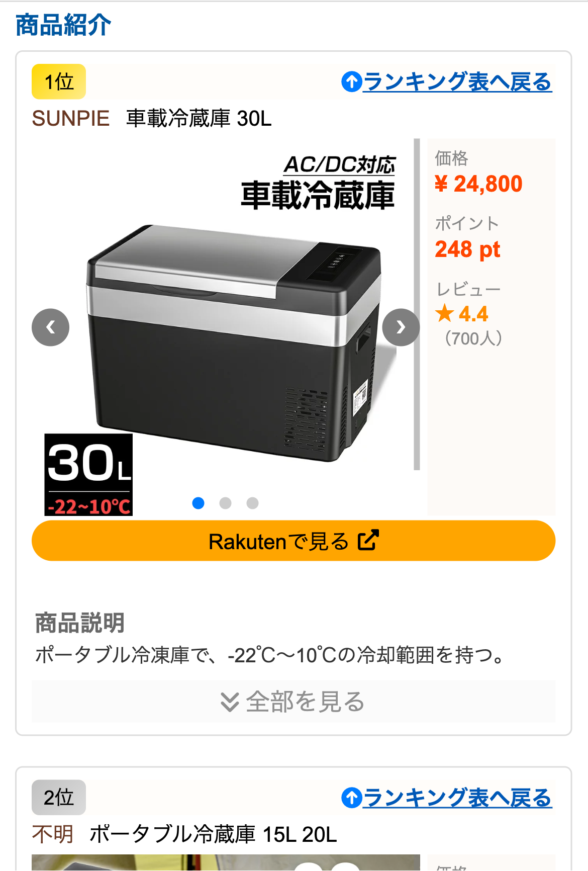The image size is (588, 871).
Task: Select the second carousel dot indicator
Action: (226, 503)
